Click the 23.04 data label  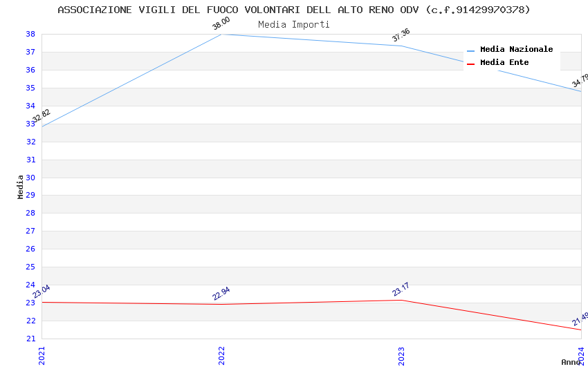[42, 292]
